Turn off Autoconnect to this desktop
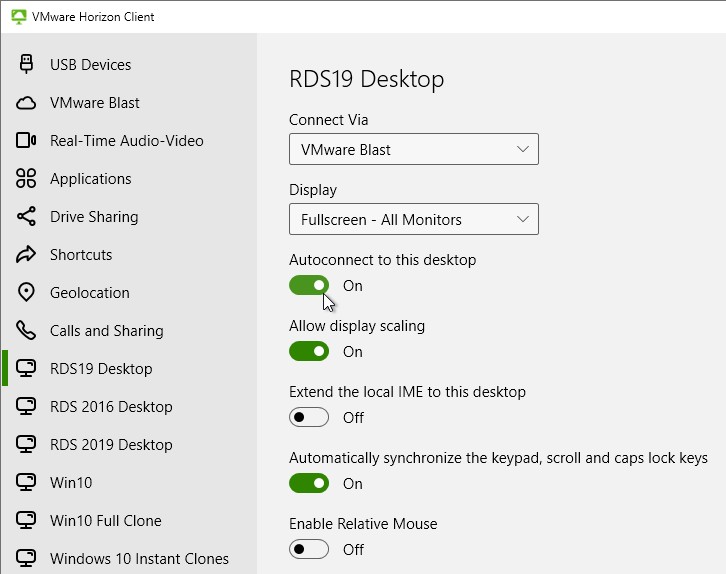 [x=309, y=286]
